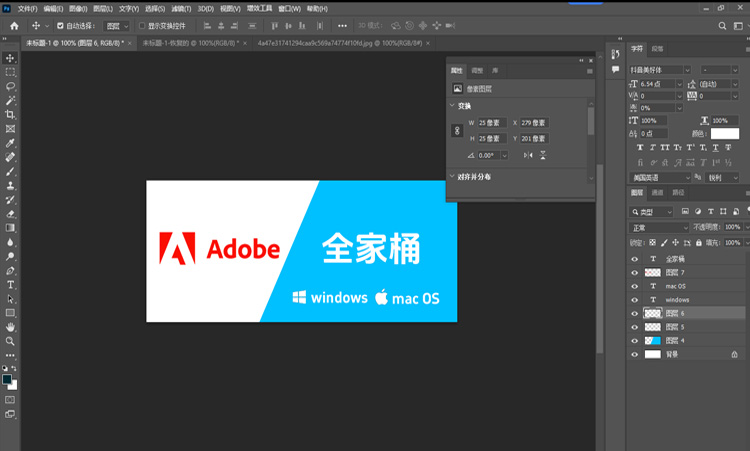
Task: Open the 文件(F) menu
Action: 27,9
